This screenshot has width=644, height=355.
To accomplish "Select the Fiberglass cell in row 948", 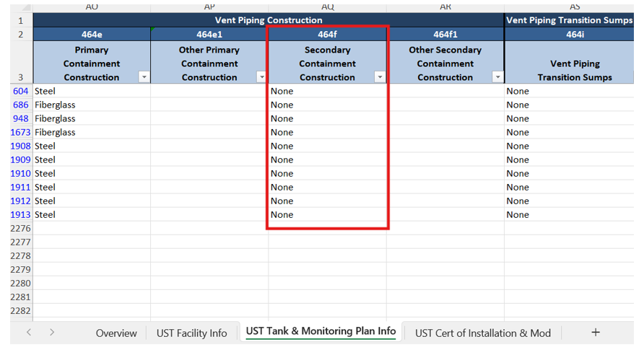I will coord(92,118).
